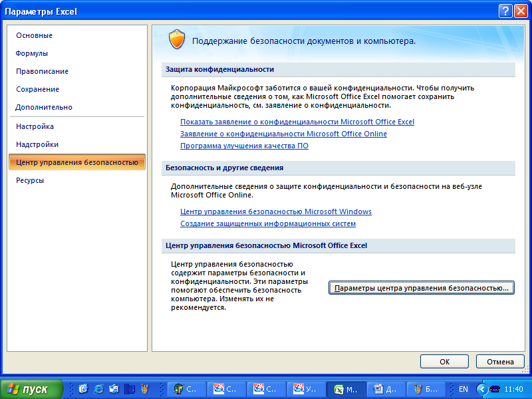Follow the Программа улучшения качества ПО link
The width and height of the screenshot is (532, 399).
pos(244,146)
